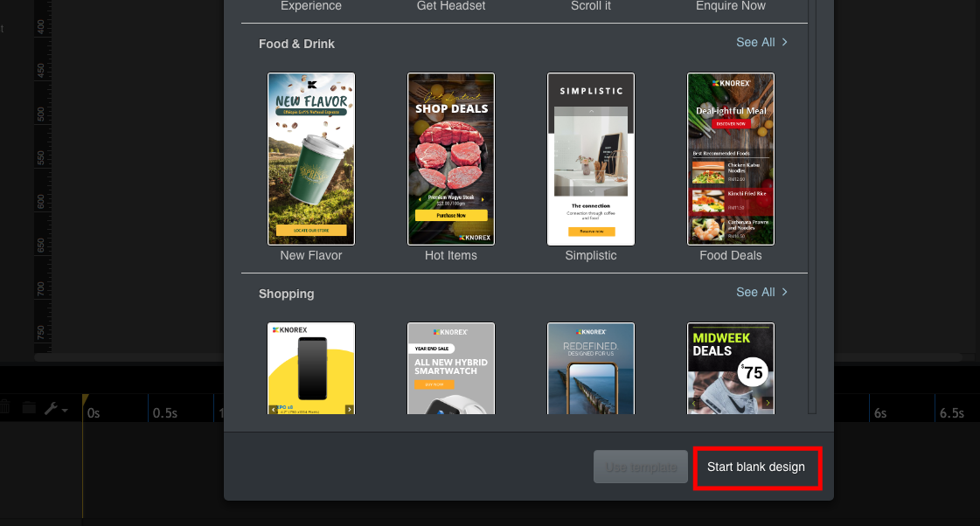Select the New Flavor coffee template
The width and height of the screenshot is (980, 526).
tap(311, 159)
